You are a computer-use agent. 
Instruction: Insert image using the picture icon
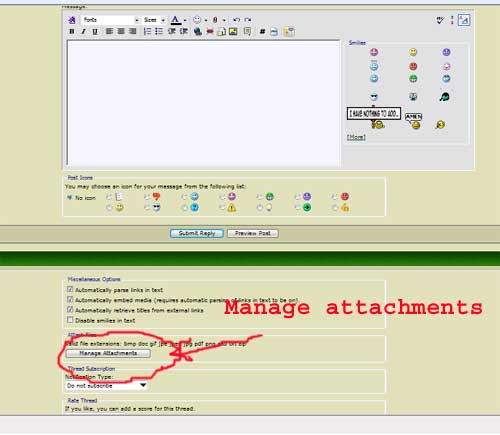click(x=233, y=32)
